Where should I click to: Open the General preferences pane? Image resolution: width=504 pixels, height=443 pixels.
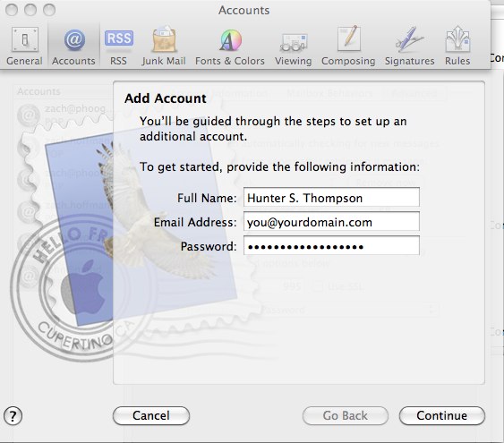coord(24,46)
